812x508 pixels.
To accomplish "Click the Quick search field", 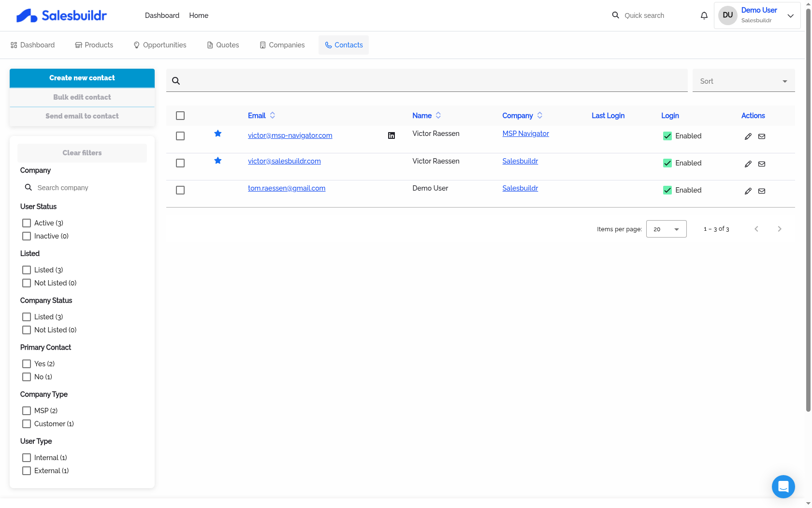I will coord(657,15).
